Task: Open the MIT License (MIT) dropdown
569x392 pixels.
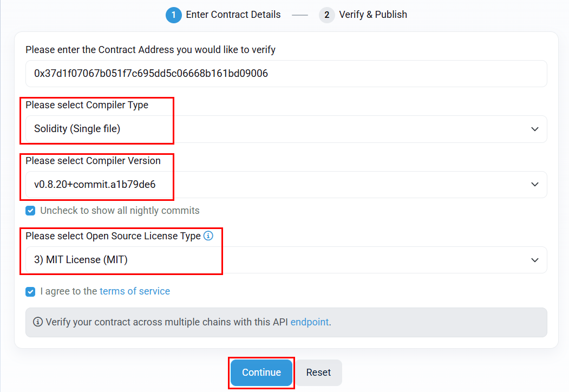Action: point(286,260)
